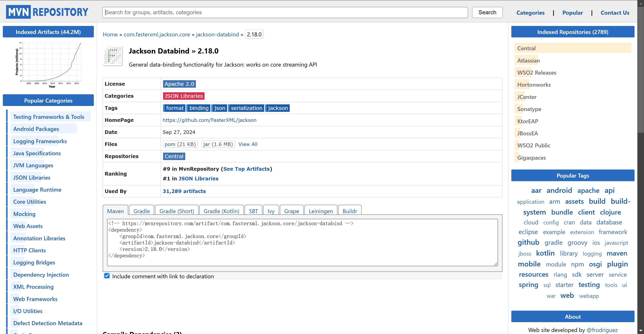Select the serialization tag
Screen dimensions: 644x334
[x=246, y=108]
